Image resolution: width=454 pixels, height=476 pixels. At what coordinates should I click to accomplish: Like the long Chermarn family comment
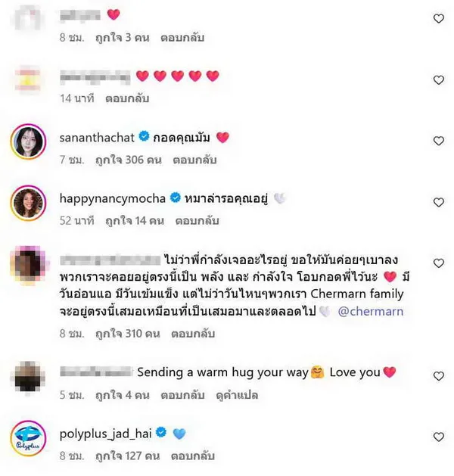[x=439, y=263]
